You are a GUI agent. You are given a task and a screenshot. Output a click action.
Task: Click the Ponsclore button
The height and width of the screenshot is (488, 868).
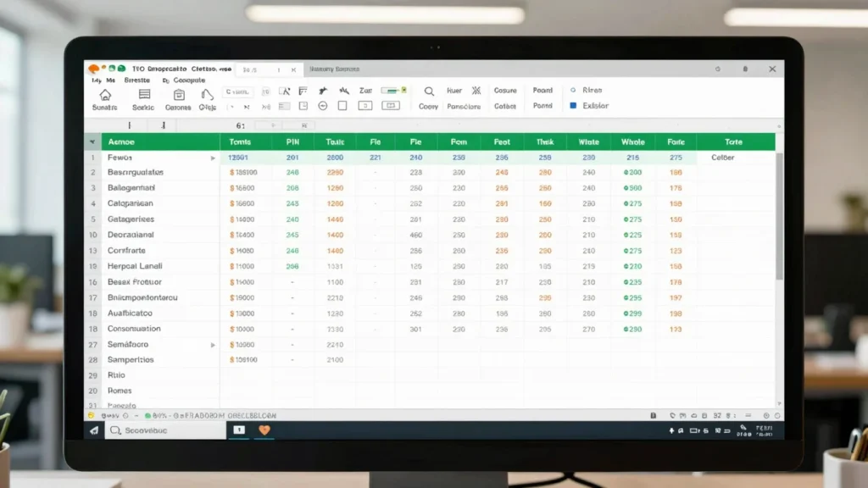[x=464, y=106]
